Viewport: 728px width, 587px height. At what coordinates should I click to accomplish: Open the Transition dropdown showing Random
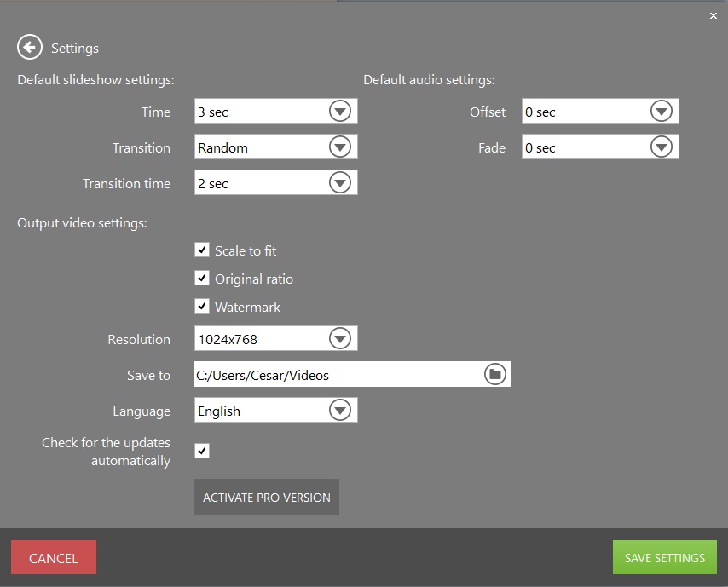click(x=339, y=146)
